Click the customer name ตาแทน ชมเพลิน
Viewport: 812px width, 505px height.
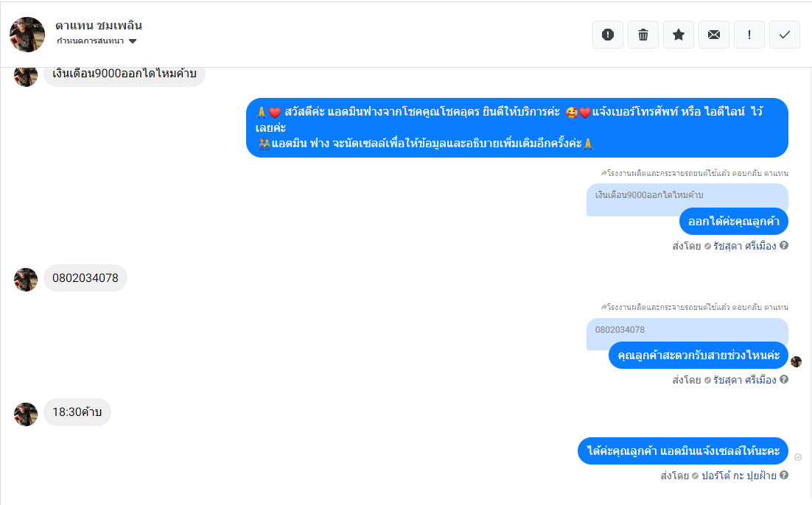99,25
